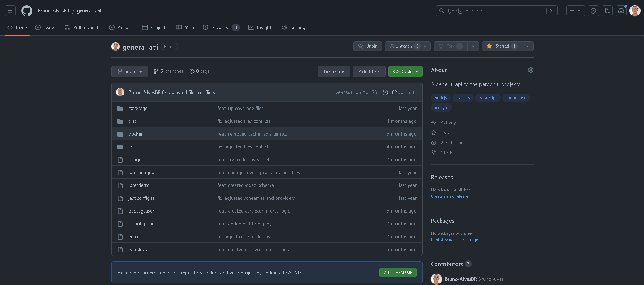The image size is (644, 285).
Task: Open the Unwatch notifications dropdown
Action: 408,46
